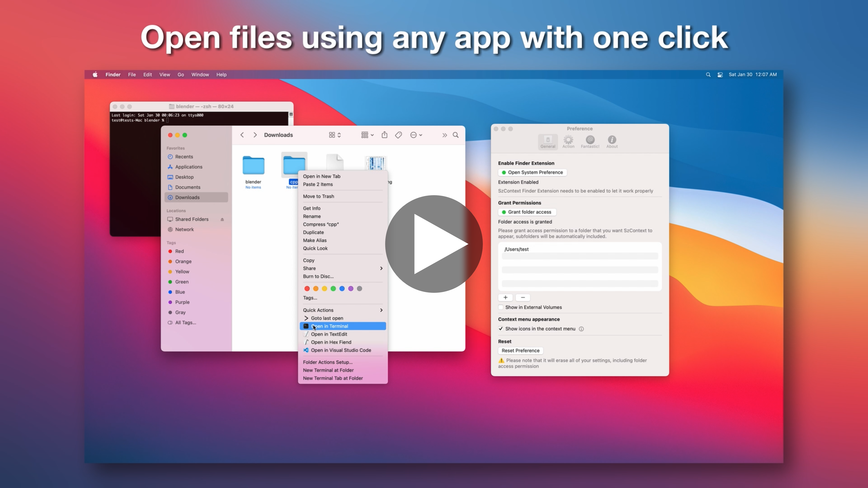Image resolution: width=868 pixels, height=488 pixels.
Task: Open icon view switcher dropdown in Finder
Action: [x=335, y=135]
